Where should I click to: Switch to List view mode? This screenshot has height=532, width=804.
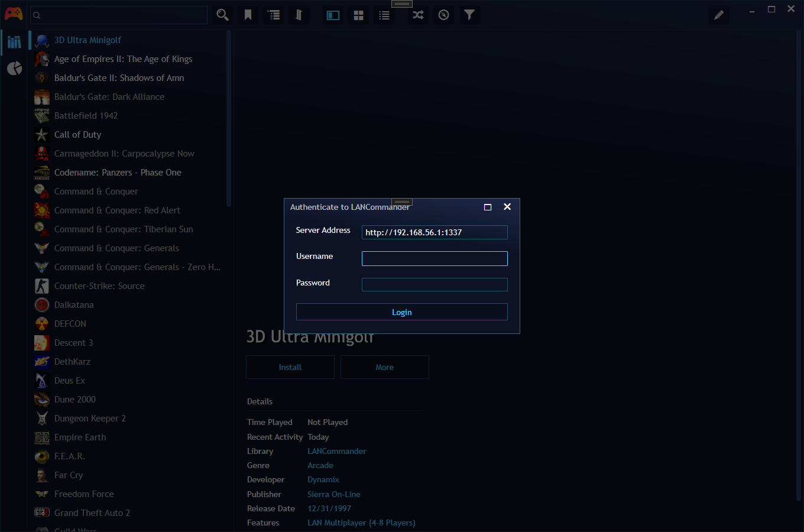[x=384, y=15]
